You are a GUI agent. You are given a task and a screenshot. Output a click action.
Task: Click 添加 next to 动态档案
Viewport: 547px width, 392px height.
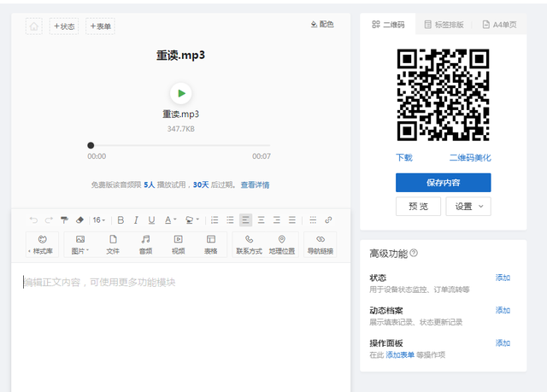(x=503, y=311)
